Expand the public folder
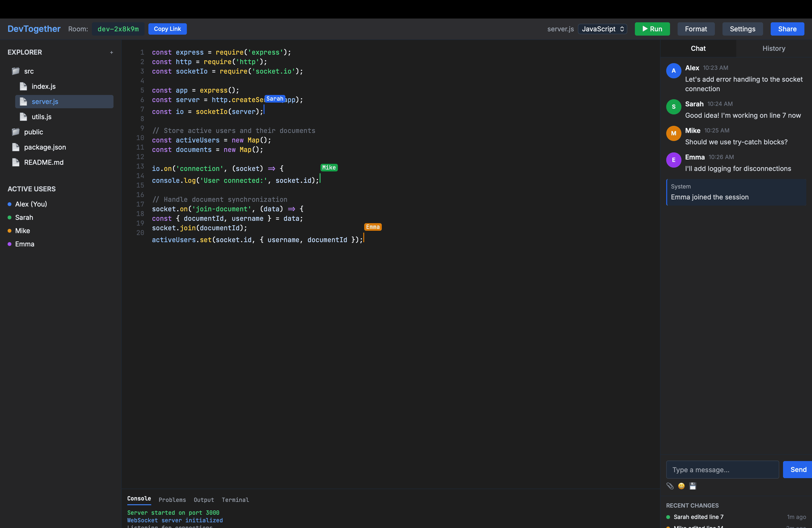Screen dimensions: 812x528 (15, 132)
